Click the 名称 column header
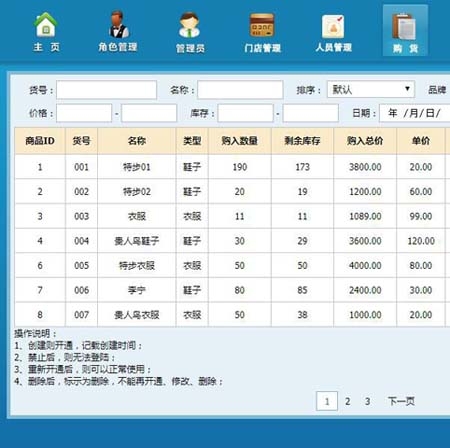450x448 pixels. click(137, 141)
